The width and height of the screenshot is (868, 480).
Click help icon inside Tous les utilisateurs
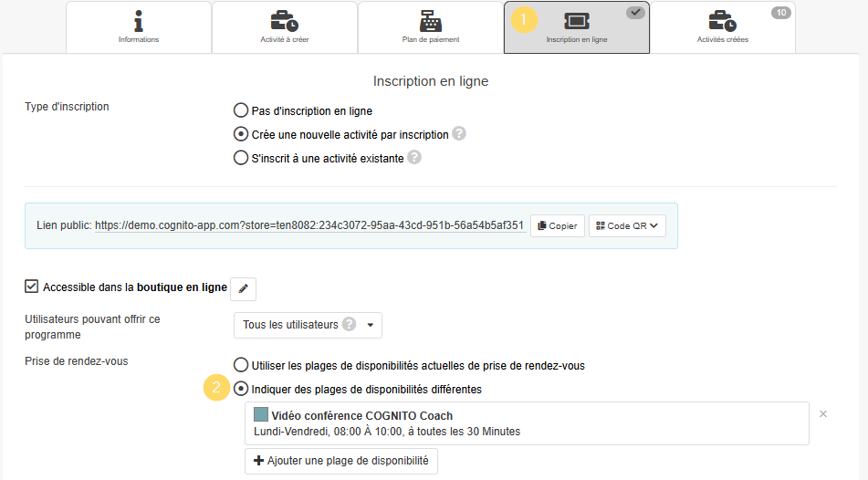pyautogui.click(x=349, y=325)
